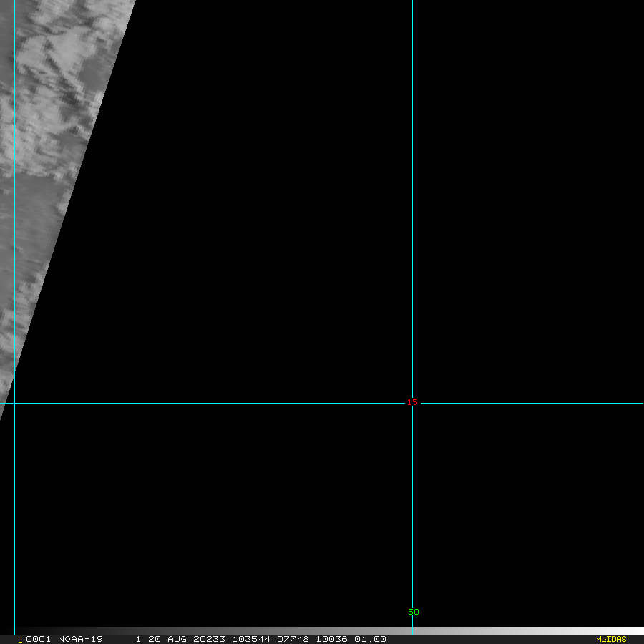Click the yellow 1 at status bar start

point(20,639)
